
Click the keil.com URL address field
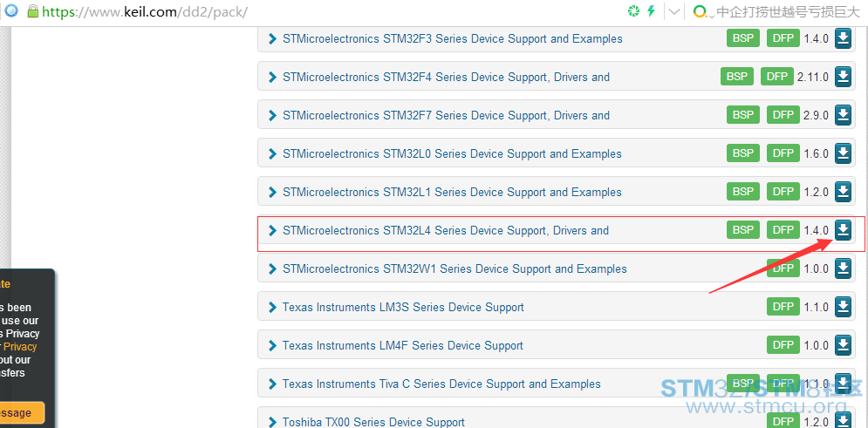[145, 11]
